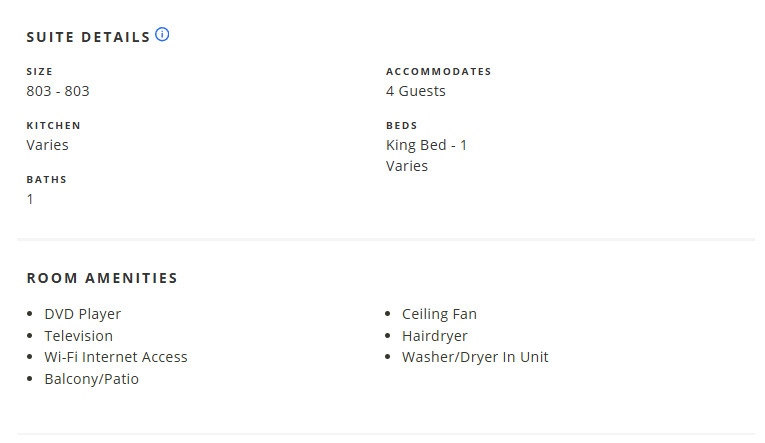
Task: Click the Accommodates label
Action: click(x=439, y=71)
